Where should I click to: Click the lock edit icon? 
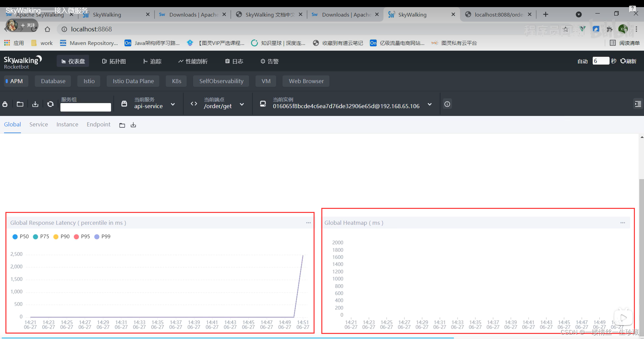click(x=5, y=104)
